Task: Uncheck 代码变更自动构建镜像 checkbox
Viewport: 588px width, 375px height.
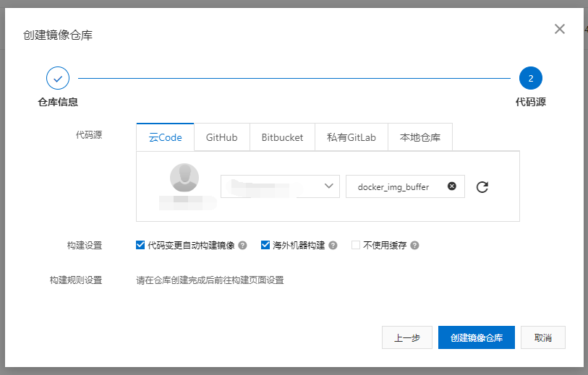Action: [x=140, y=245]
